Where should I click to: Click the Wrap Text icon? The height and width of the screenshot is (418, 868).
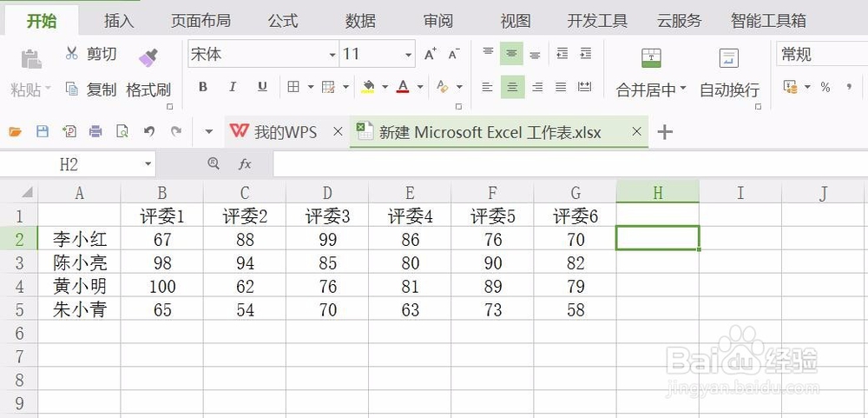(x=729, y=58)
